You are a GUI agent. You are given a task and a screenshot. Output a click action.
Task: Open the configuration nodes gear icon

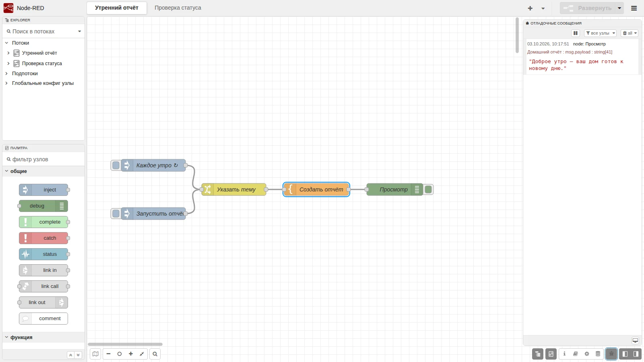click(x=587, y=354)
